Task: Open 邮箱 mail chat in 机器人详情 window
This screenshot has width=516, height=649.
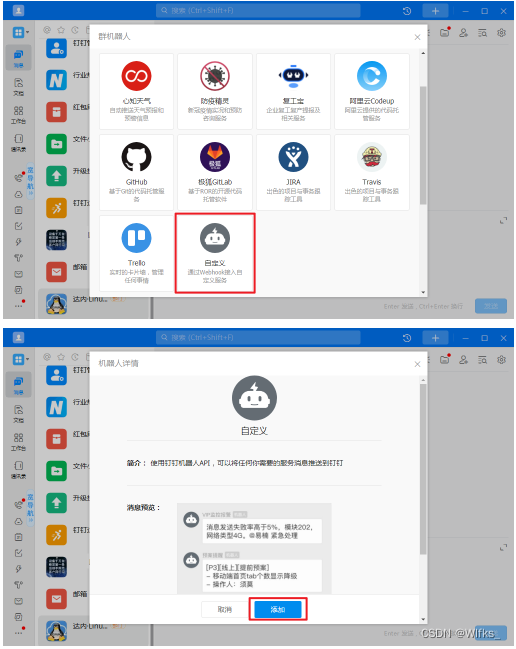Action: pos(56,599)
